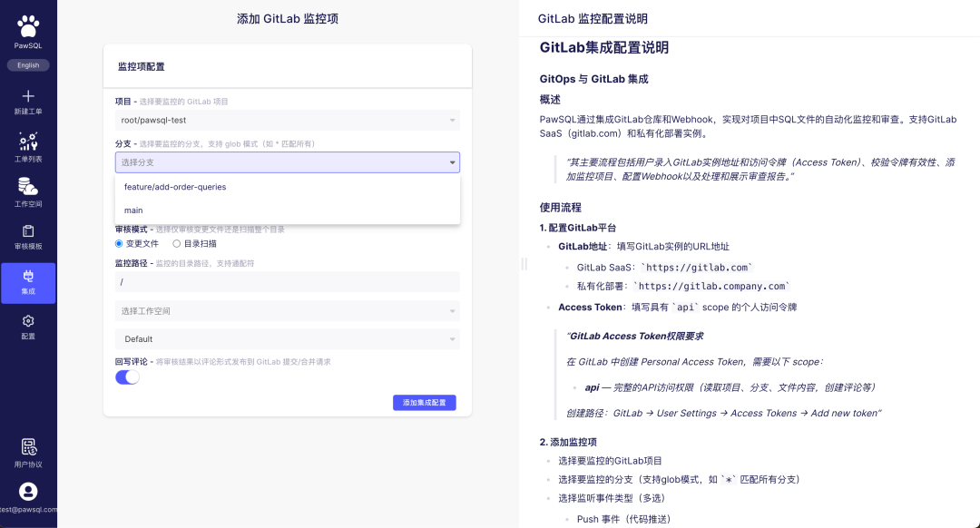Open the 项目 dropdown showing root/pawsql-test
Viewport: 980px width, 528px height.
[288, 120]
